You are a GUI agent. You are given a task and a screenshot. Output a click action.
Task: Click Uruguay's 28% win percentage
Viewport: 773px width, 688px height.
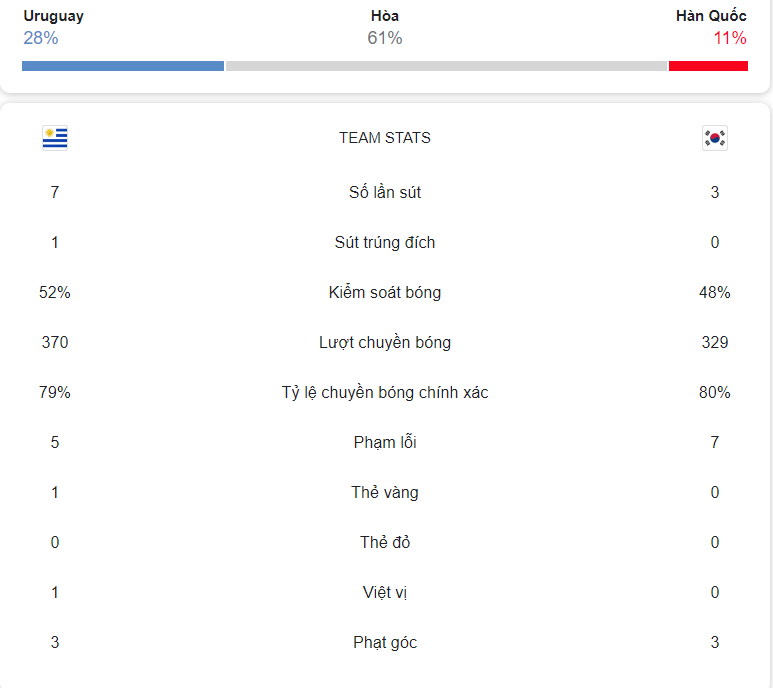41,38
